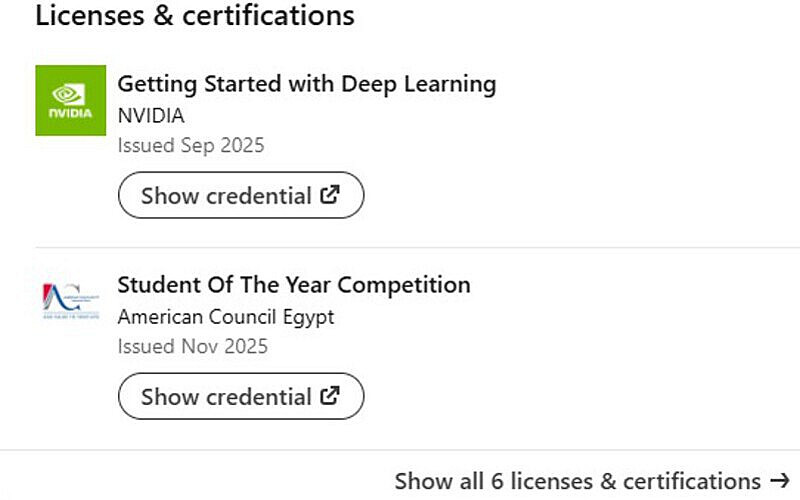This screenshot has height=500, width=800.
Task: Click external-link icon on NVIDIA's Show credential
Action: (x=330, y=195)
